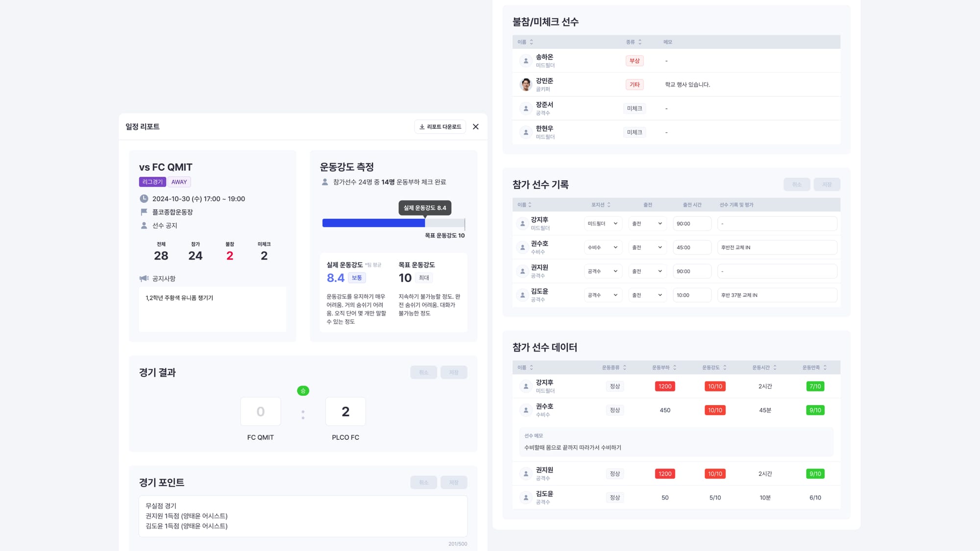Click the flag icon beside 플코종합운동장
980x551 pixels.
[x=144, y=212]
